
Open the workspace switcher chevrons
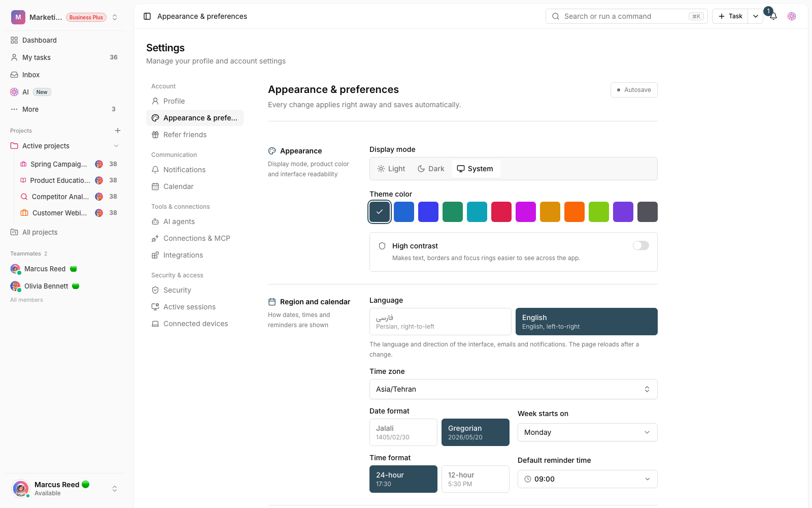click(x=115, y=17)
